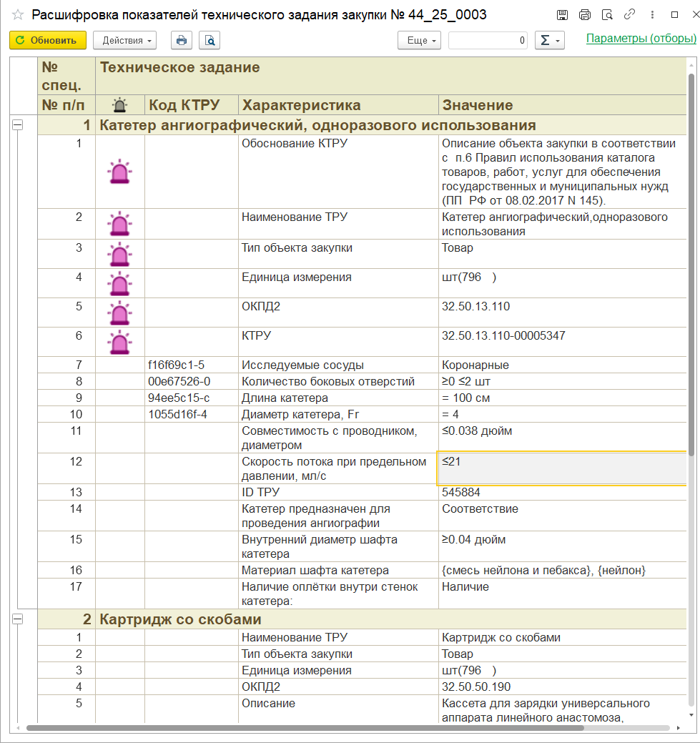This screenshot has height=743, width=700.
Task: Click beacon icon in the Обоснование КТРУ row
Action: 120,172
